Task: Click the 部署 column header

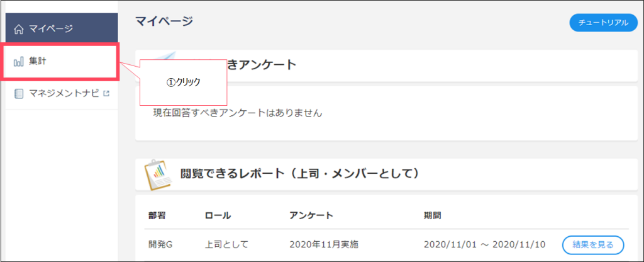Action: click(x=157, y=215)
